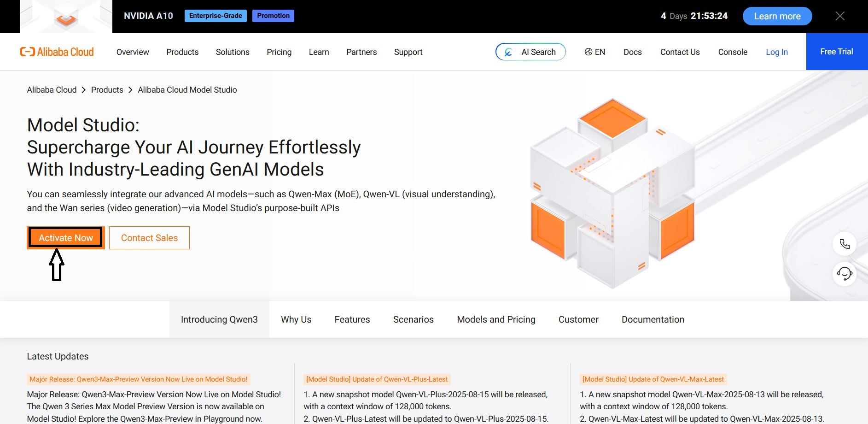Open the headset support chat icon
This screenshot has width=868, height=424.
tap(845, 274)
